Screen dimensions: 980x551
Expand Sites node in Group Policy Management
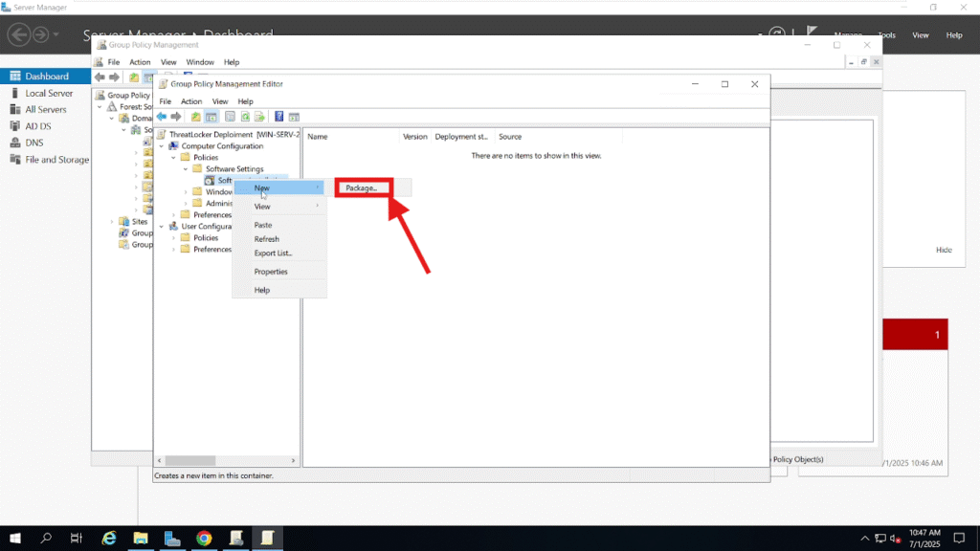pos(112,222)
